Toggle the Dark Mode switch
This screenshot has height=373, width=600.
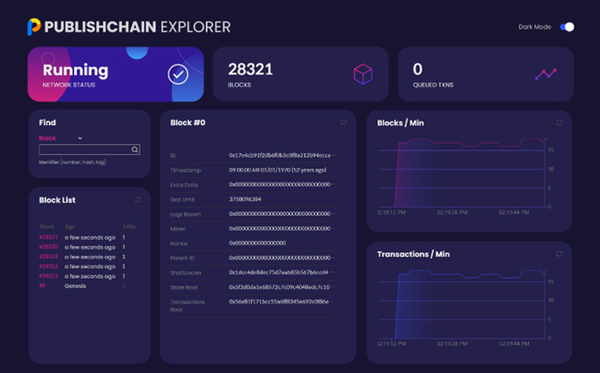coord(567,27)
